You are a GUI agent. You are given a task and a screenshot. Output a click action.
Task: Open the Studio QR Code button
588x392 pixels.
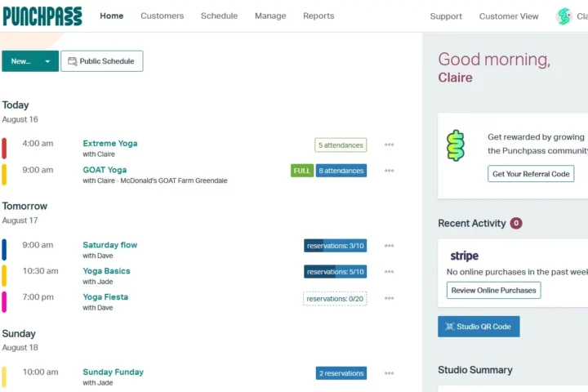[479, 327]
